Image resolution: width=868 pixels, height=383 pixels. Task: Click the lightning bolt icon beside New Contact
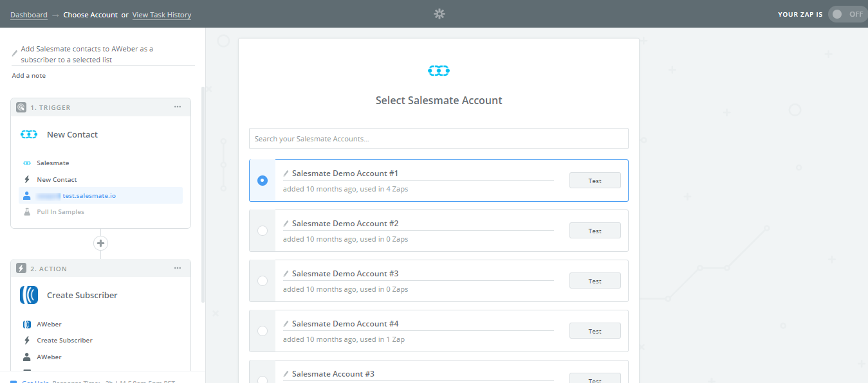pos(27,180)
